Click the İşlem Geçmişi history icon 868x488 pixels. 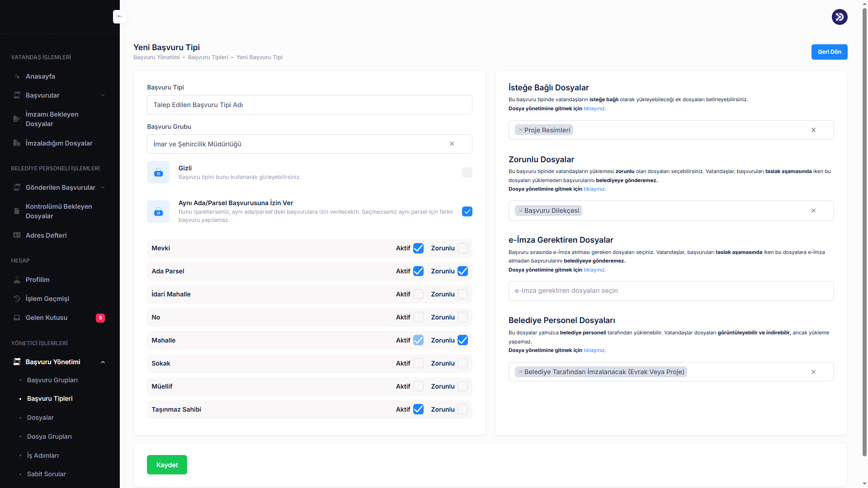point(17,299)
